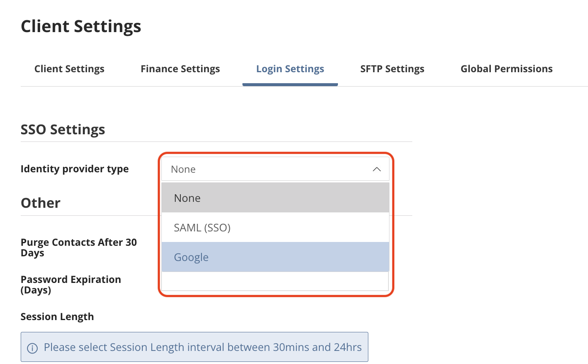Viewport: 588px width, 364px height.
Task: Collapse dropdown using the chevron arrow
Action: (376, 169)
